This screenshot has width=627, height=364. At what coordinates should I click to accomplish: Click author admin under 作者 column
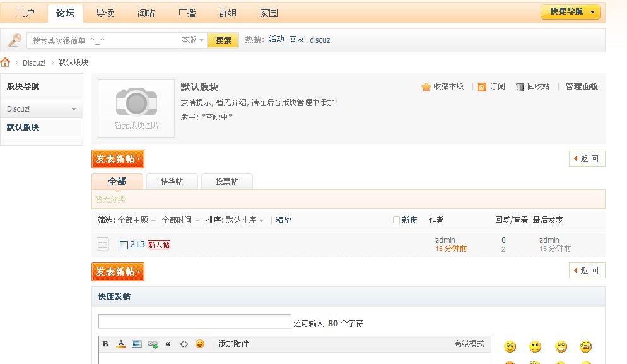point(445,240)
